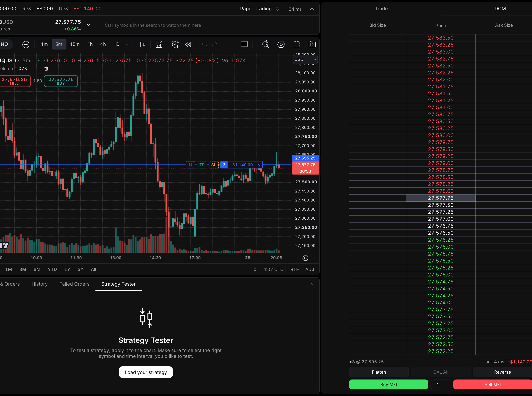Open the Orders tab
The height and width of the screenshot is (396, 532).
coord(10,284)
